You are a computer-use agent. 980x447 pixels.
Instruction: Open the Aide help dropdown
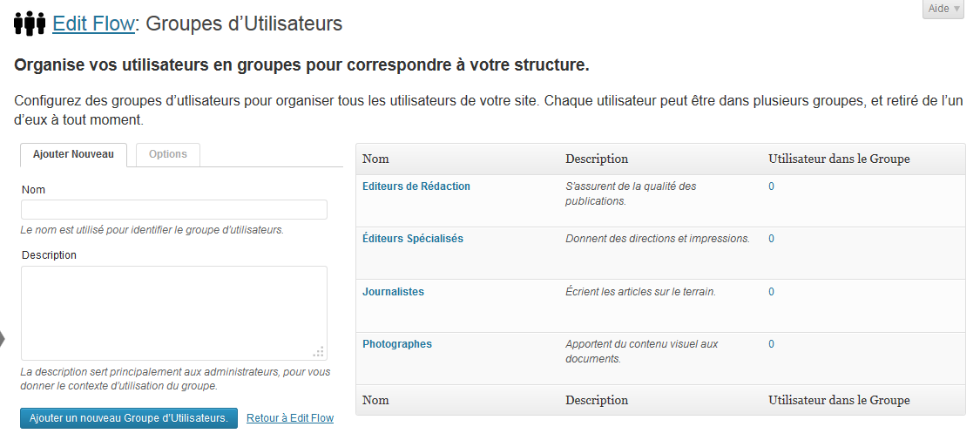[943, 9]
